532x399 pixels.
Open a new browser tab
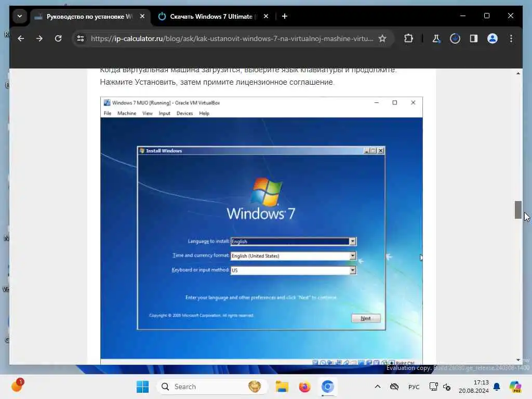(285, 16)
